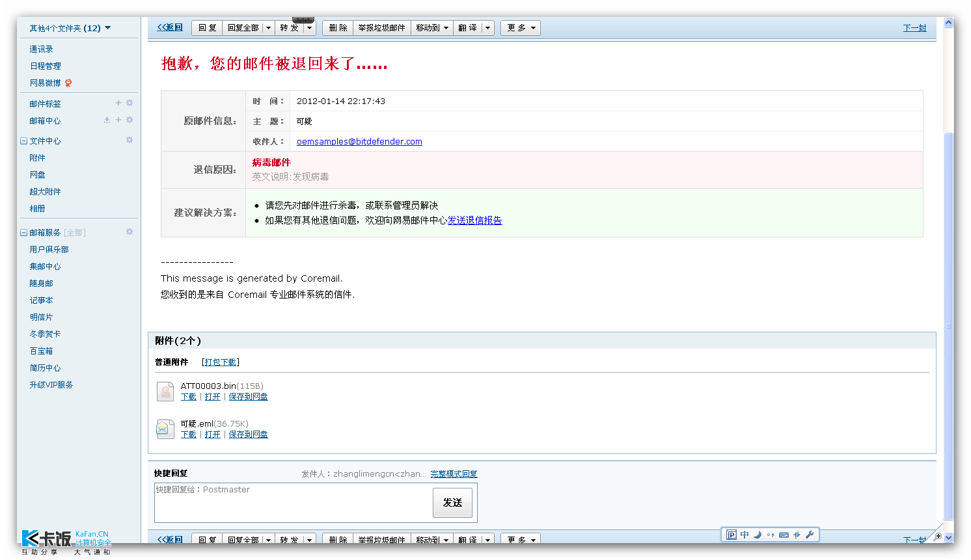The width and height of the screenshot is (971, 560).
Task: Open the 回复全部 dropdown arrow
Action: point(269,27)
